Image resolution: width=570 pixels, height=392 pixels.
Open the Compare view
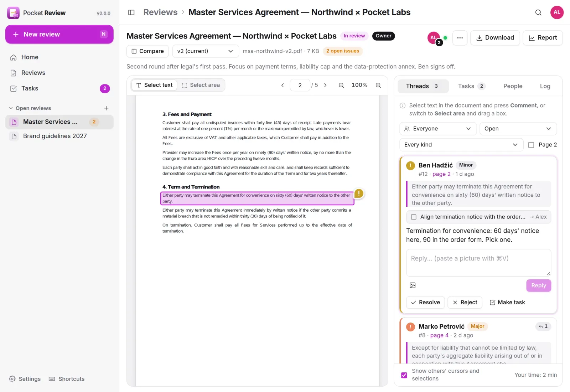tap(148, 51)
